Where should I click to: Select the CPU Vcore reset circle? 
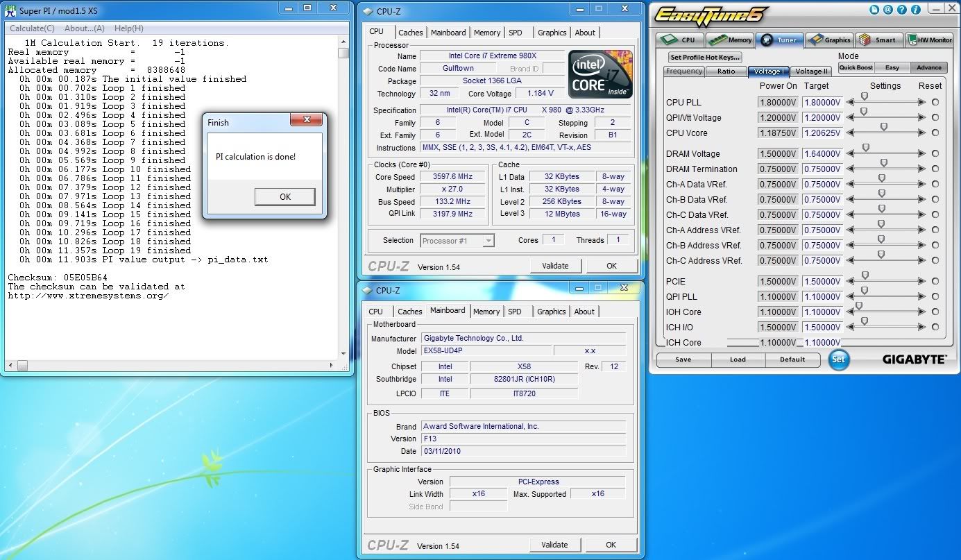(x=935, y=133)
